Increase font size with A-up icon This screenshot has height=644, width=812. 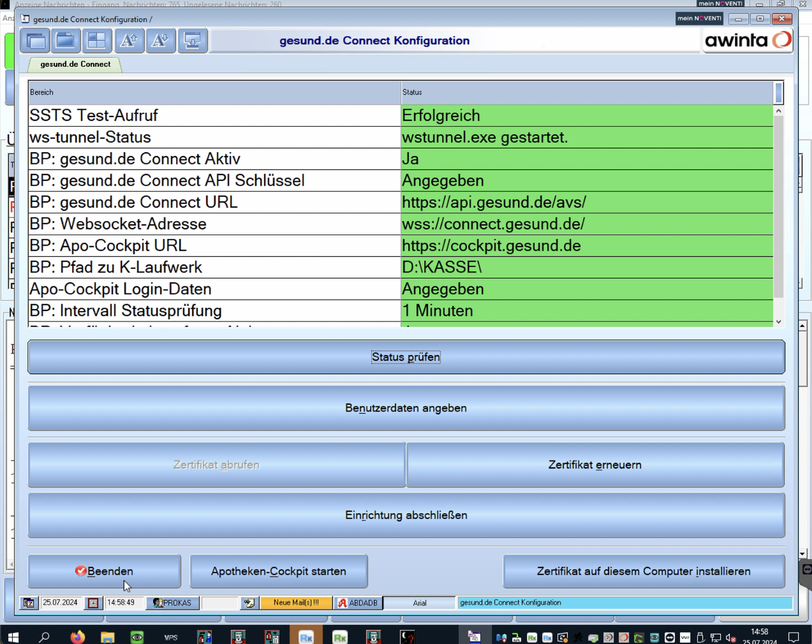(x=128, y=41)
